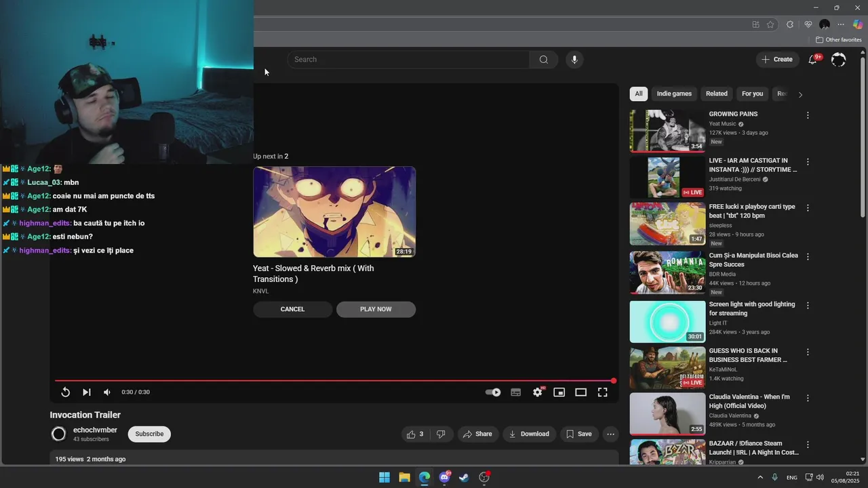The height and width of the screenshot is (488, 868).
Task: Open the Create button menu
Action: [x=777, y=60]
